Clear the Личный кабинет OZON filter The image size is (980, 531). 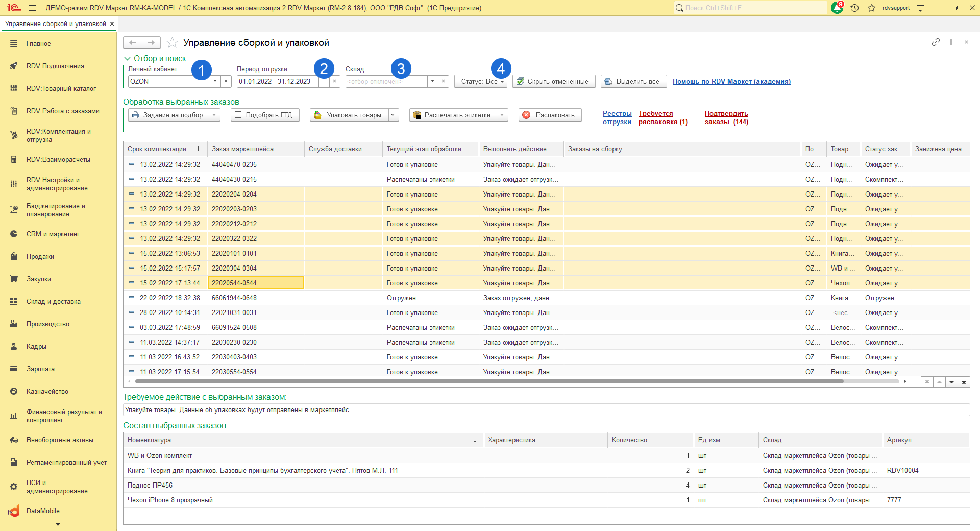226,81
